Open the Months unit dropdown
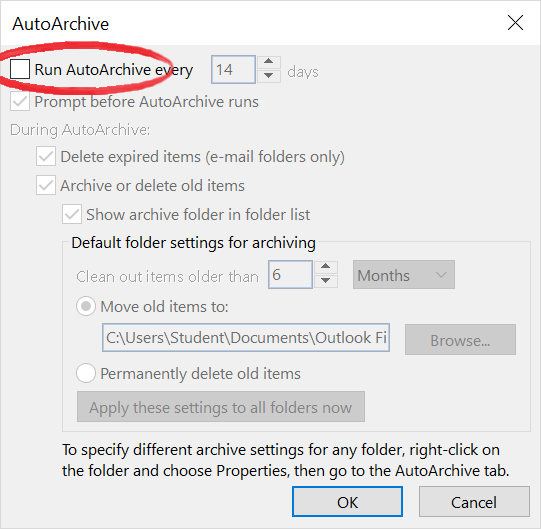This screenshot has width=541, height=529. point(404,275)
